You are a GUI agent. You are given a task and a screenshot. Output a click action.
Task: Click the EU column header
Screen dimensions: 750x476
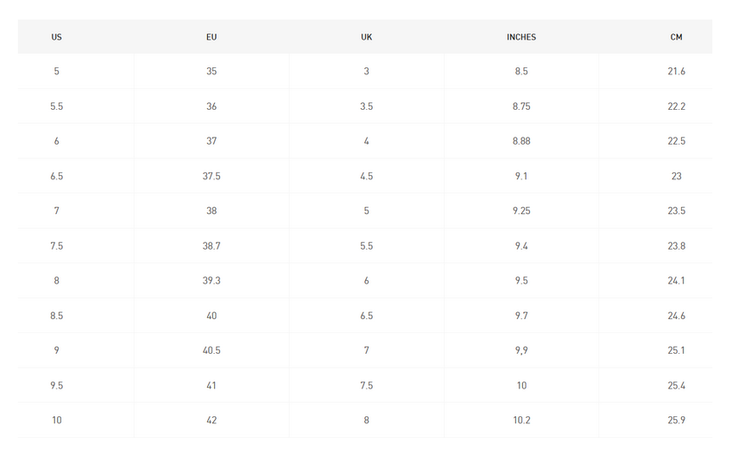point(211,37)
